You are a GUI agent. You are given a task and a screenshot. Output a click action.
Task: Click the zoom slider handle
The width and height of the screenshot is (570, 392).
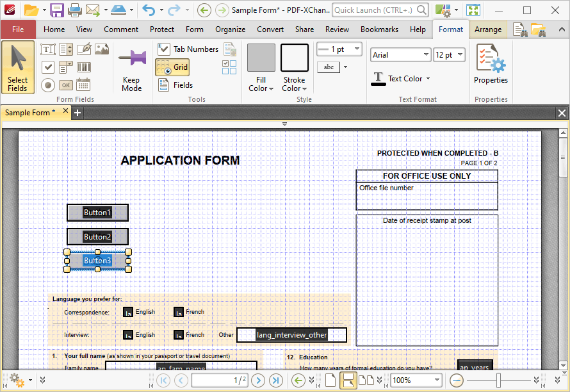pos(498,380)
